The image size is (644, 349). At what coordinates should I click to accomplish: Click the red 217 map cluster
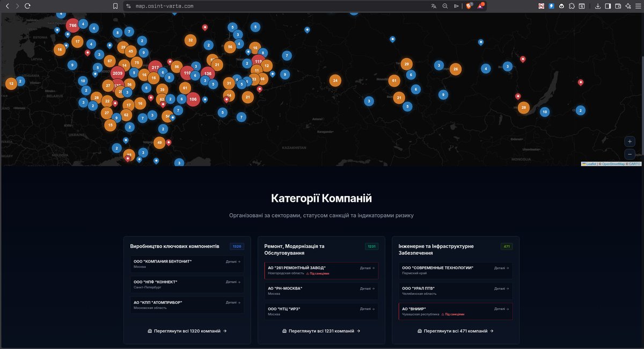coord(156,68)
